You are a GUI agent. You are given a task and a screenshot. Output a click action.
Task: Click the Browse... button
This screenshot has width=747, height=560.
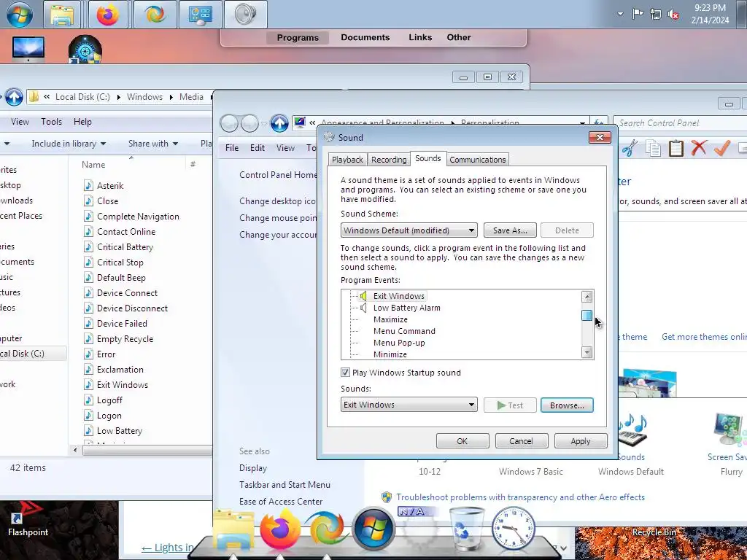click(x=567, y=405)
